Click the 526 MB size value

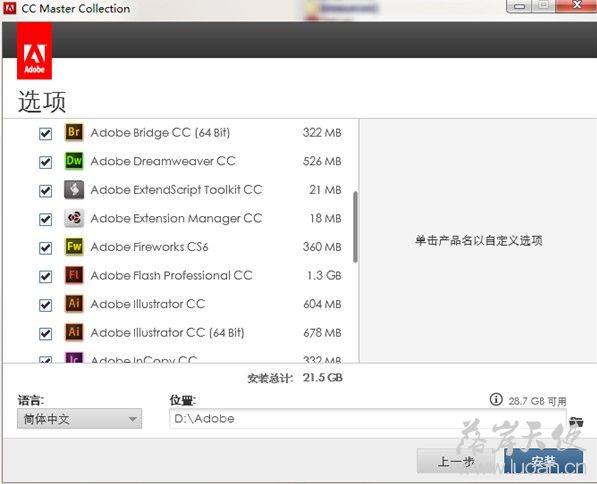pyautogui.click(x=322, y=161)
